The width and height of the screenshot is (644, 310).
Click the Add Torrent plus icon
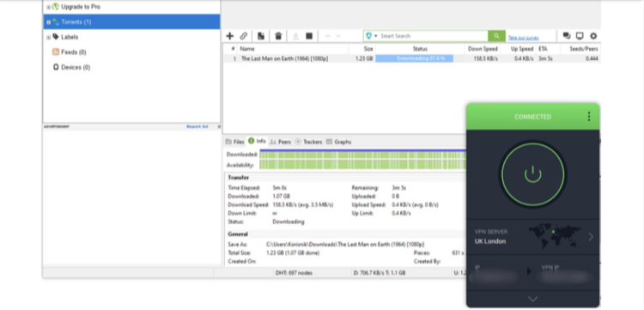229,36
